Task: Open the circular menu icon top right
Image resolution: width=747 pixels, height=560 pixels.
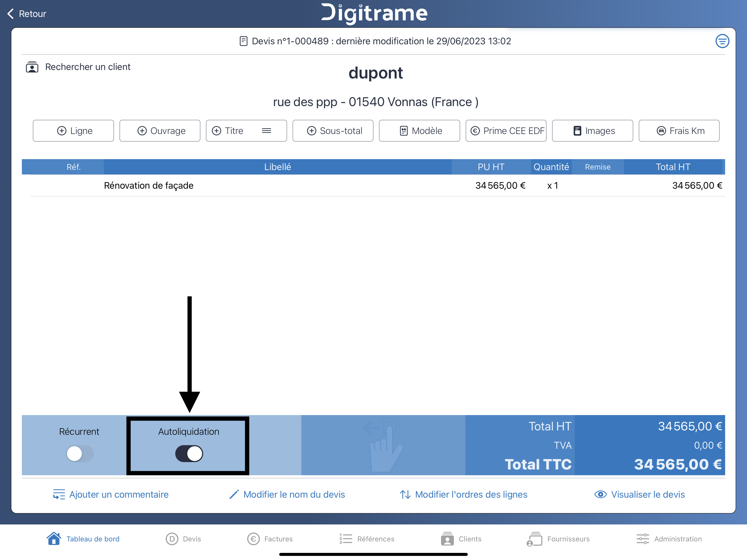Action: [722, 41]
